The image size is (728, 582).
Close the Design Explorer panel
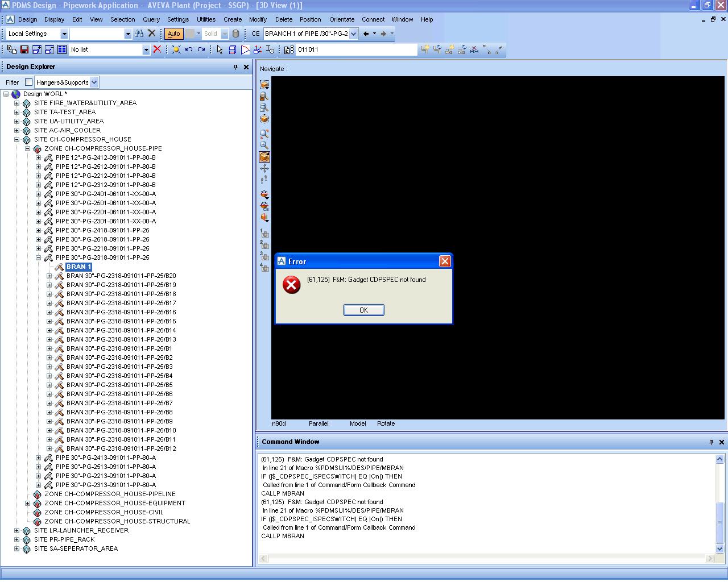click(246, 66)
